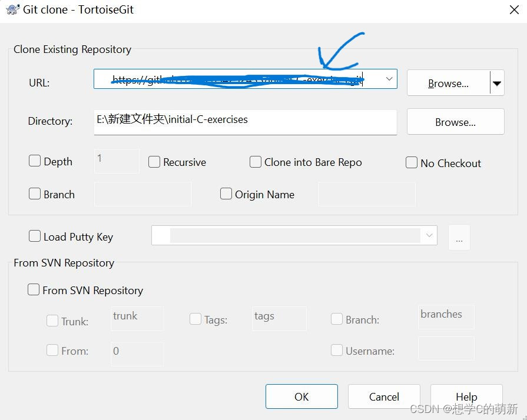
Task: Toggle the Tags checkbox
Action: [x=195, y=319]
